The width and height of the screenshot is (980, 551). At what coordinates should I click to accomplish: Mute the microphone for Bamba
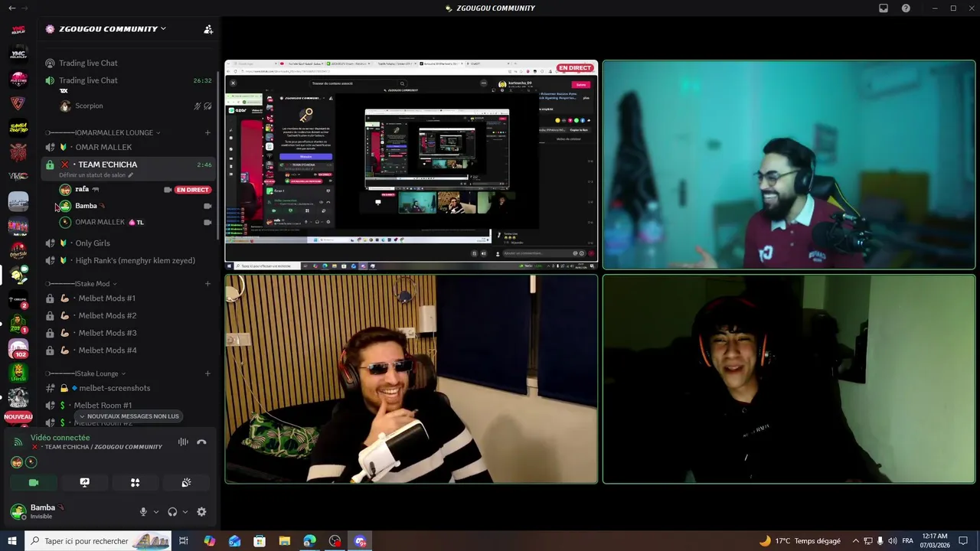(143, 512)
